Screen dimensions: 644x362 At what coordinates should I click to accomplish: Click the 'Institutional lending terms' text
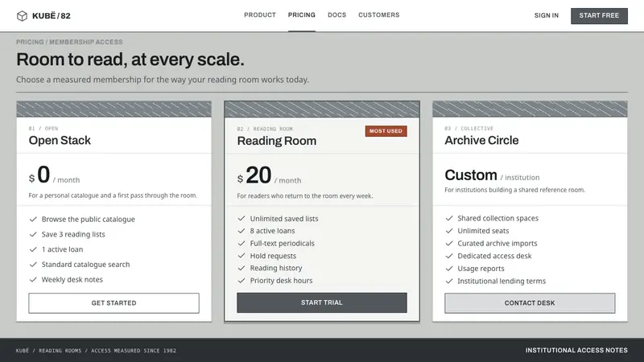tap(502, 281)
